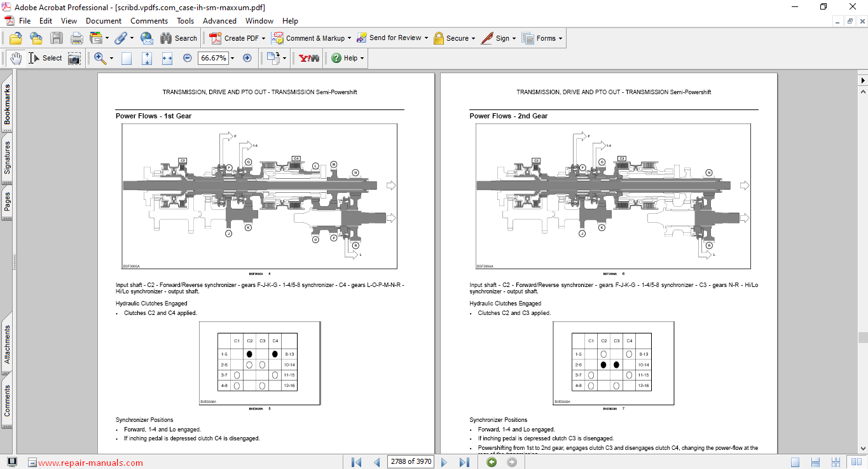The height and width of the screenshot is (469, 868).
Task: Expand the Create PDF dropdown
Action: pos(263,38)
